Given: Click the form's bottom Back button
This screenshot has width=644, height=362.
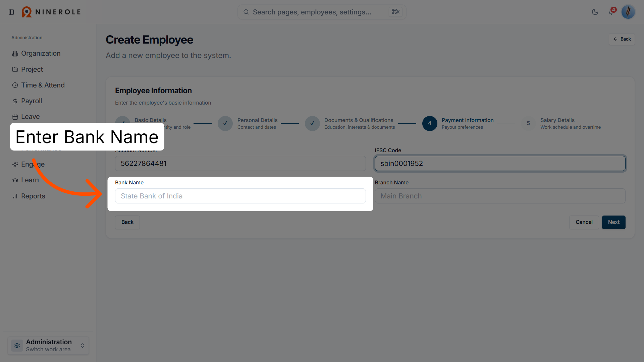Looking at the screenshot, I should (127, 222).
